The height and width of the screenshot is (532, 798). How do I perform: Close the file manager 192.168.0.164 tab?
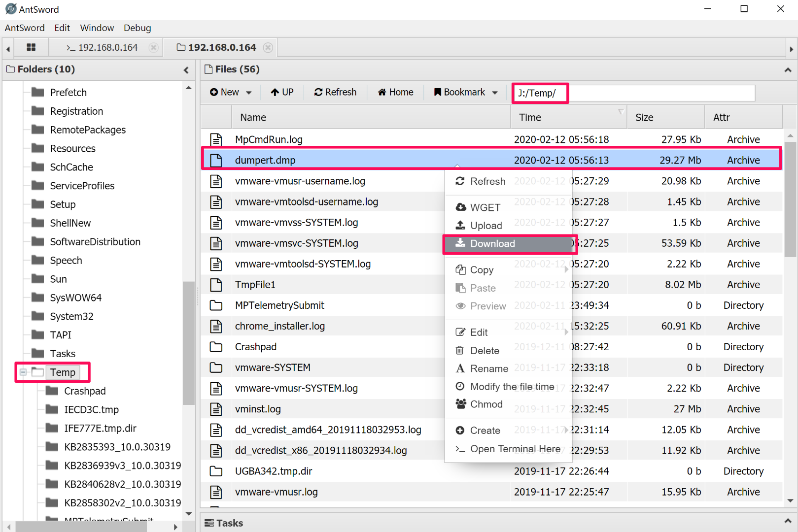pos(268,47)
